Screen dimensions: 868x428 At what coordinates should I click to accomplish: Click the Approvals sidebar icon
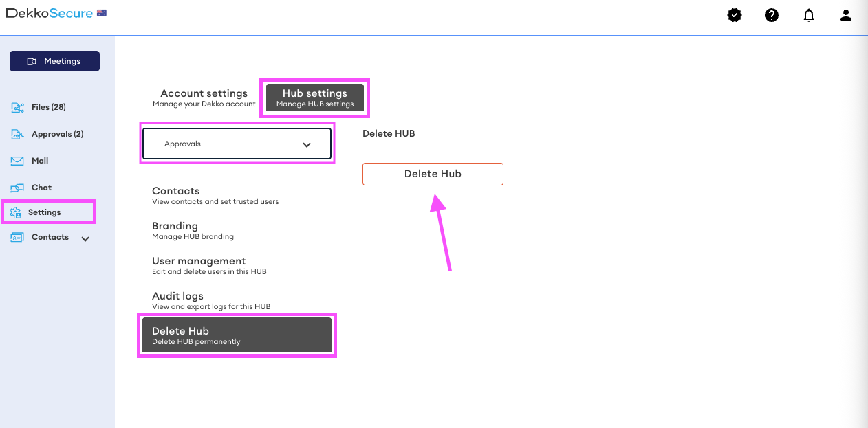(x=18, y=134)
